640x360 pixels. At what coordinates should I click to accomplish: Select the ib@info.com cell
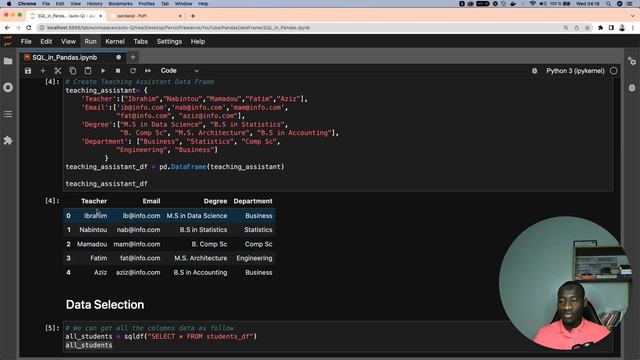(x=141, y=216)
